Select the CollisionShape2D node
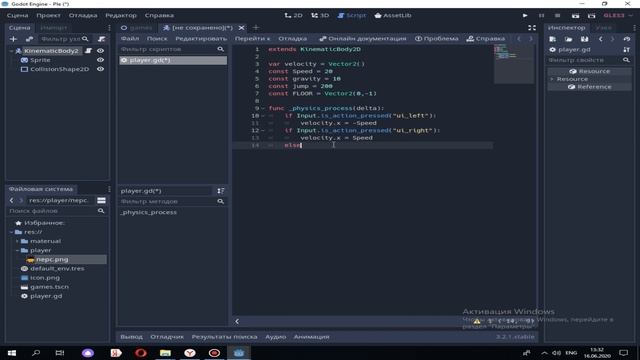Screen dimensions: 640x360 (59, 69)
